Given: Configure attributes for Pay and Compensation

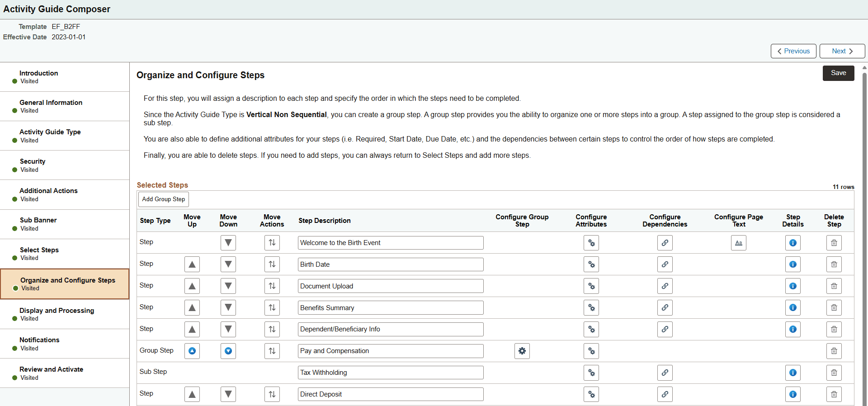Looking at the screenshot, I should click(591, 351).
